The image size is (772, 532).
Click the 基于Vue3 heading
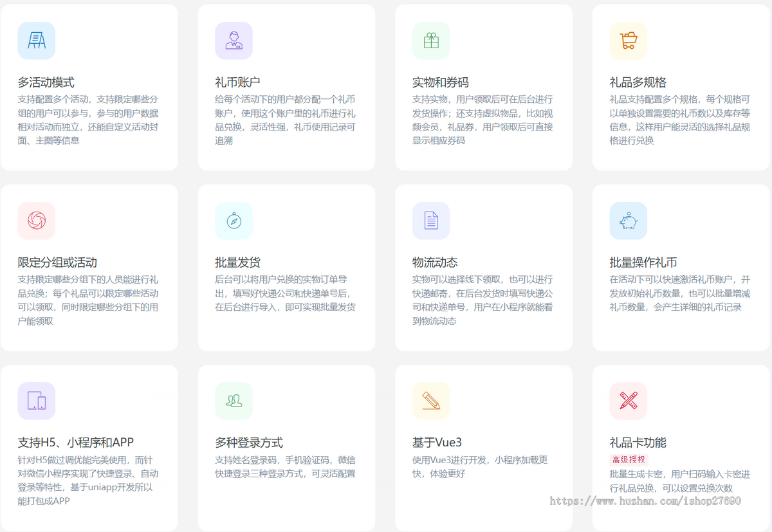tap(437, 443)
